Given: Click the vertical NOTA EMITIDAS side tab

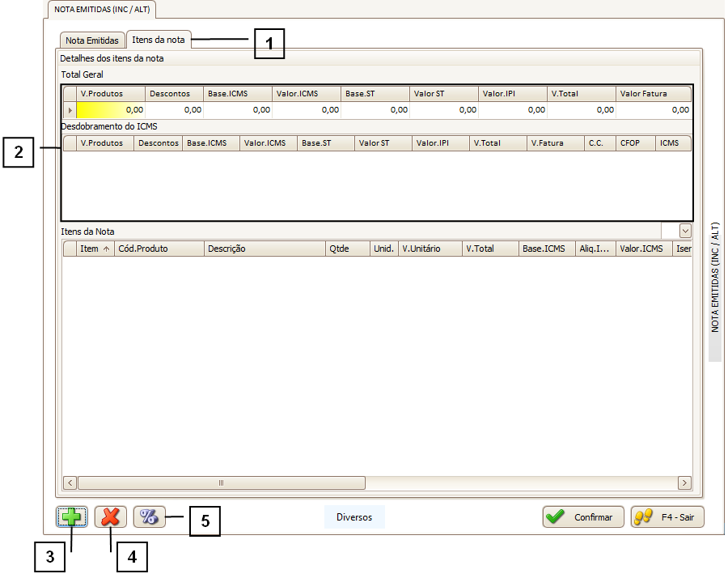Looking at the screenshot, I should pyautogui.click(x=715, y=278).
